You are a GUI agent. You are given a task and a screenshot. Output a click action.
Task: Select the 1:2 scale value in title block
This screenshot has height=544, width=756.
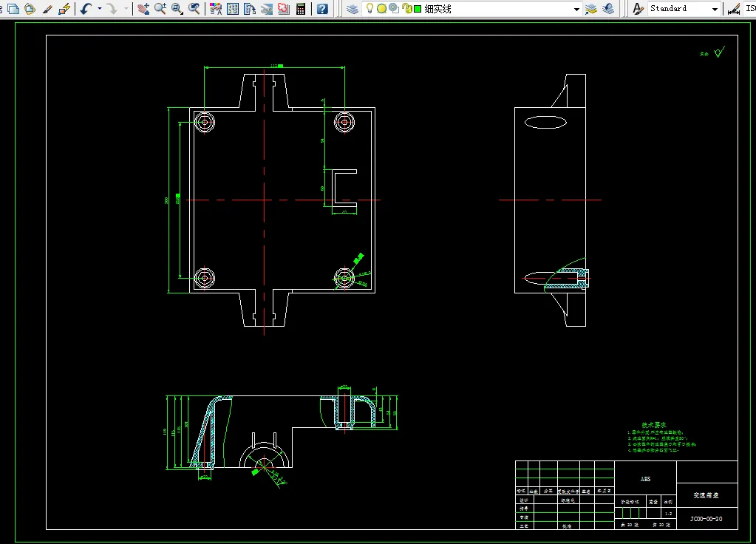click(668, 514)
